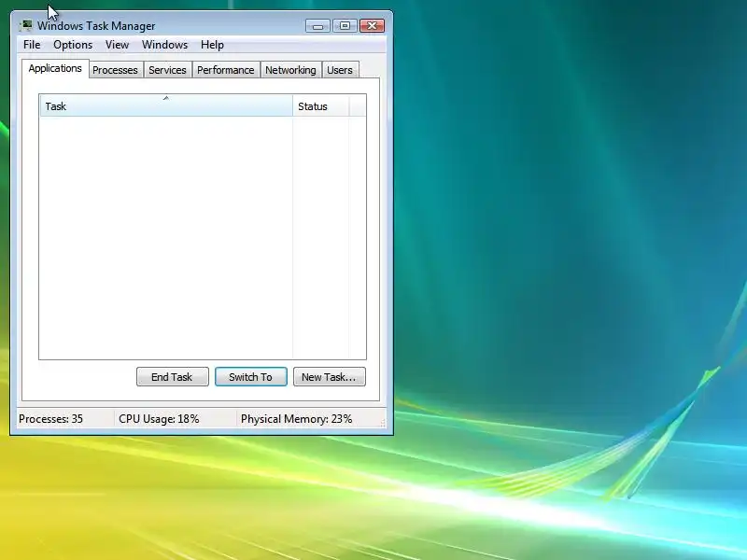Open the View menu
The image size is (747, 560).
(118, 45)
